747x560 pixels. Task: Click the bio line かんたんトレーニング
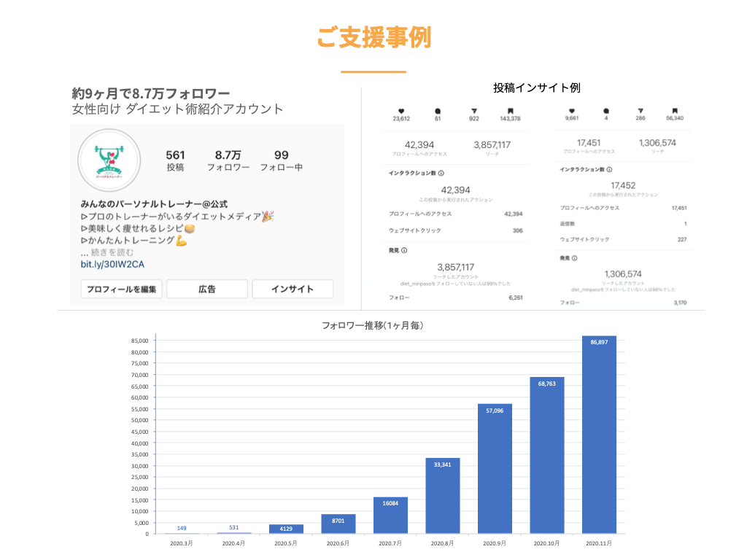(133, 241)
